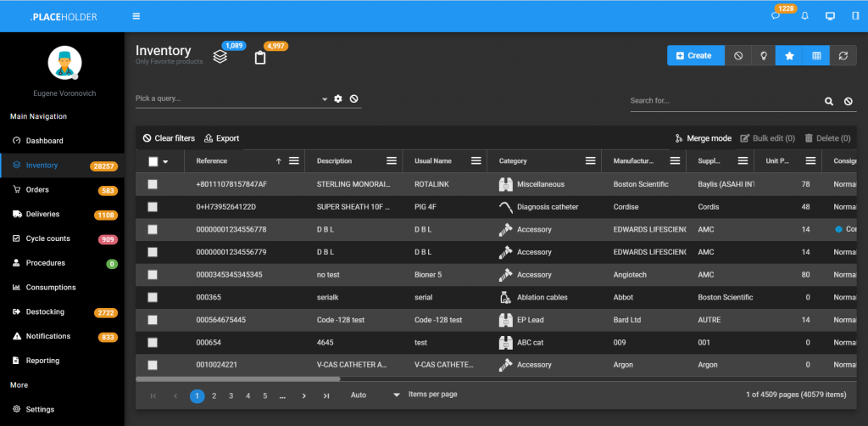Click the stacked layers icon with 1,089 badge
The image size is (868, 426).
(x=220, y=57)
